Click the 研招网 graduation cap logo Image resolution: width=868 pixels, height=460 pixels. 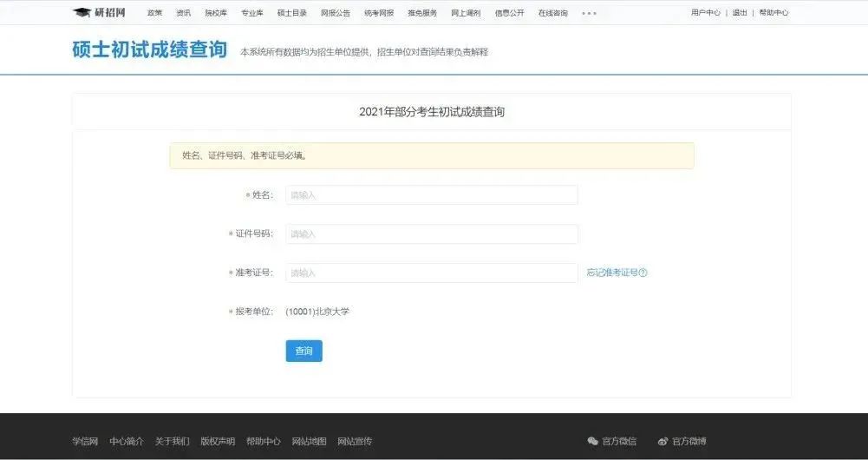[x=82, y=13]
